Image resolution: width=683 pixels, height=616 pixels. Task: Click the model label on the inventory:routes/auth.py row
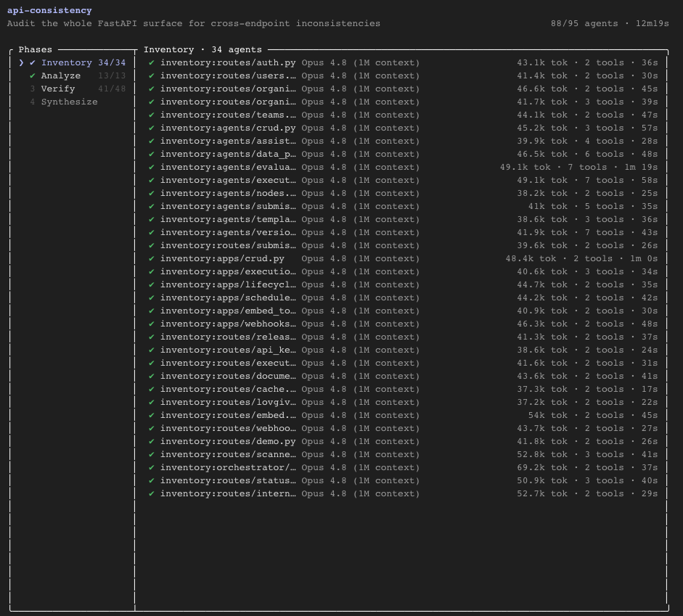(361, 62)
